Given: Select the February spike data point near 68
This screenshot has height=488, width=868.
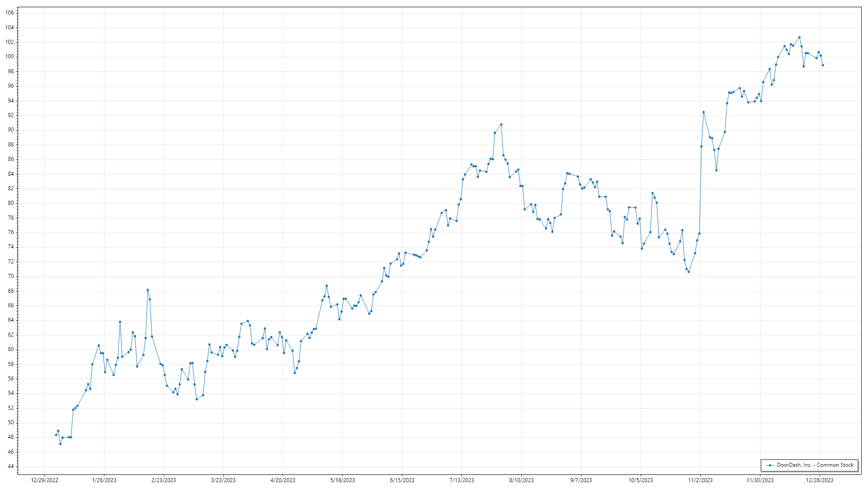Looking at the screenshot, I should (148, 290).
